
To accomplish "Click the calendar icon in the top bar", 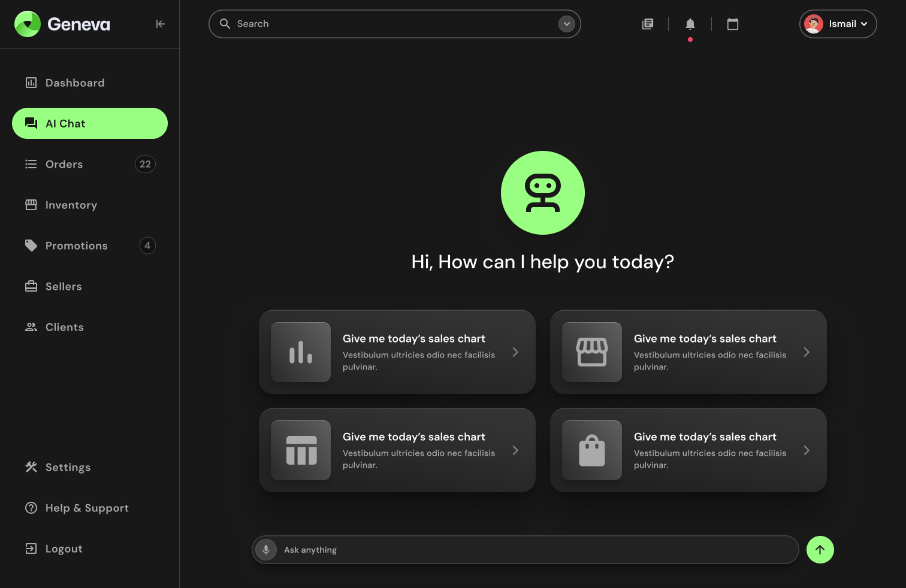I will pyautogui.click(x=732, y=23).
